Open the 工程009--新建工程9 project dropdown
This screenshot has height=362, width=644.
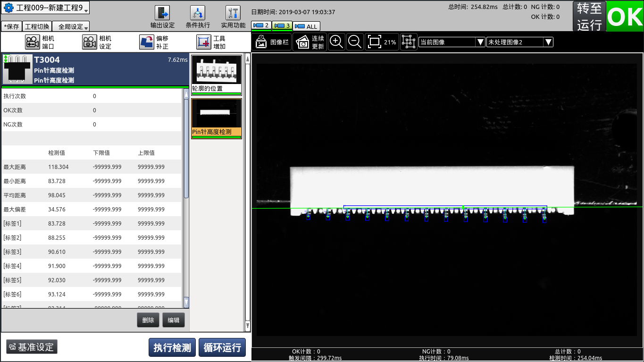pos(45,8)
